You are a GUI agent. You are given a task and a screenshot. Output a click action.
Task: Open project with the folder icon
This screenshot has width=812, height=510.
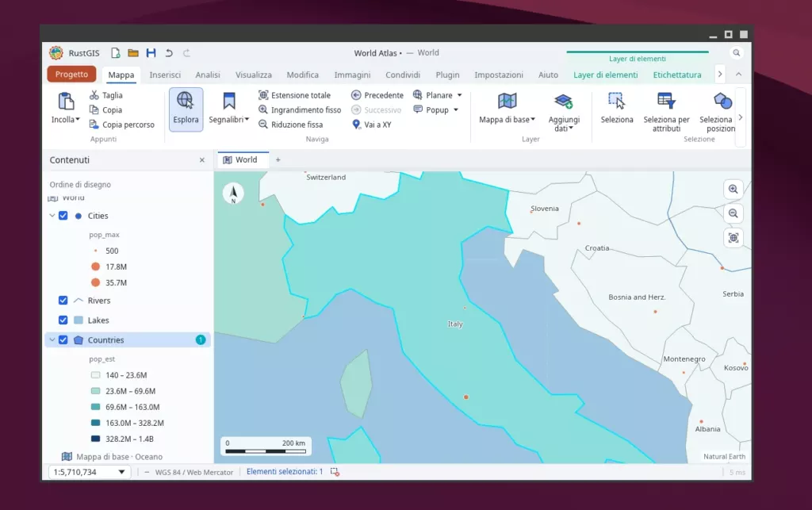coord(133,53)
